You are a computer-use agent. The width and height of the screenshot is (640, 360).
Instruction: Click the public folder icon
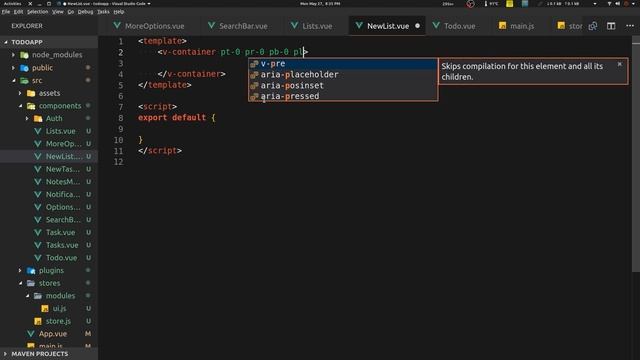[24, 68]
